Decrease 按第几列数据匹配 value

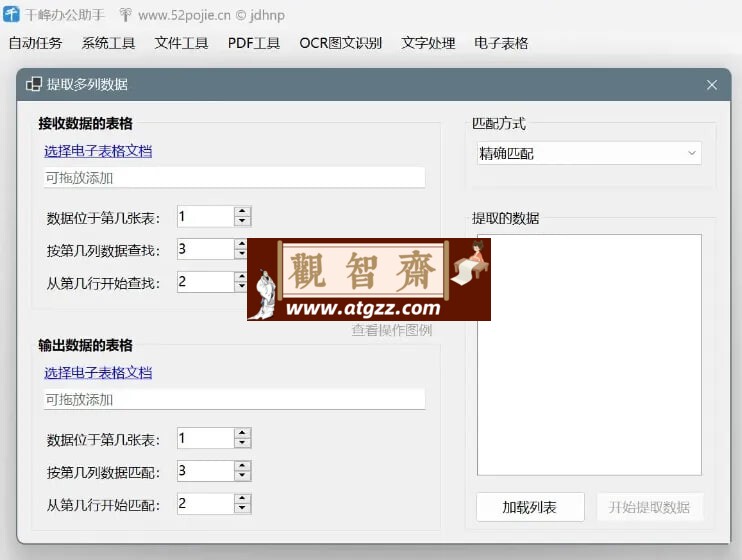coord(242,475)
